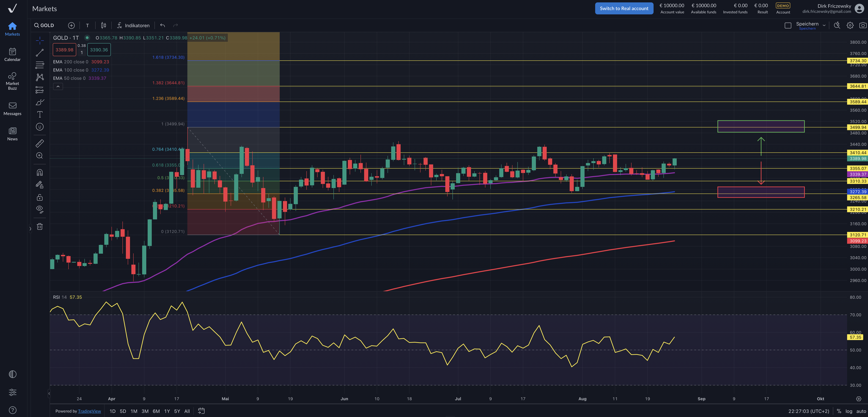The width and height of the screenshot is (868, 417).
Task: Take a chart snapshot with camera icon
Action: (863, 25)
